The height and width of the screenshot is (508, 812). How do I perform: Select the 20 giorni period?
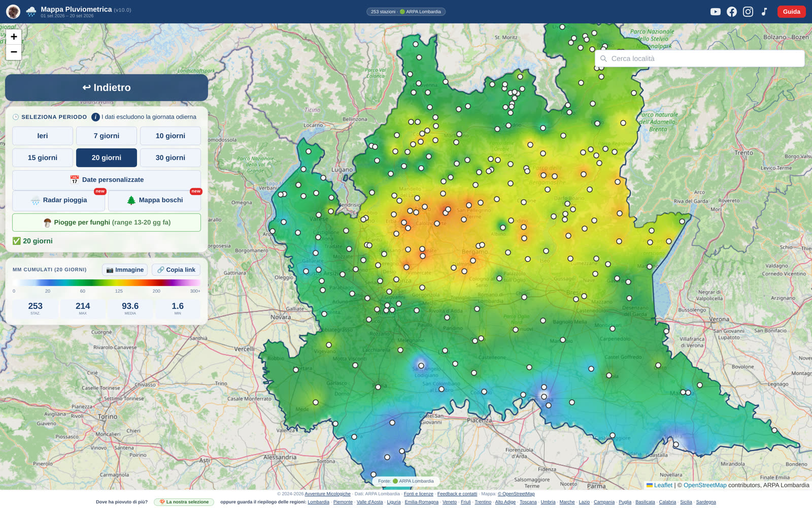[107, 157]
